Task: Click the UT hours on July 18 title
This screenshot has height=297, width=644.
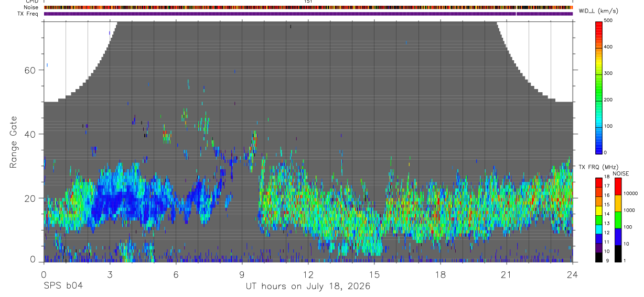Action: (x=308, y=287)
